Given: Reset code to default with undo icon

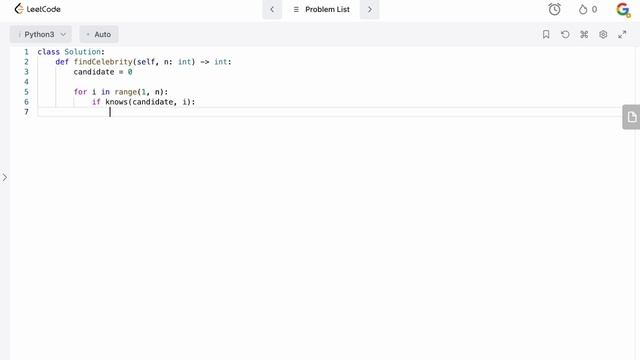Looking at the screenshot, I should (x=565, y=34).
